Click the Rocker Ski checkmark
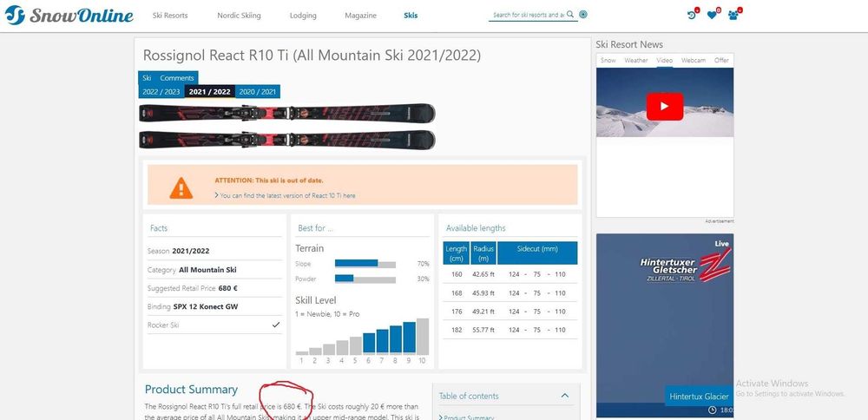 pos(276,325)
